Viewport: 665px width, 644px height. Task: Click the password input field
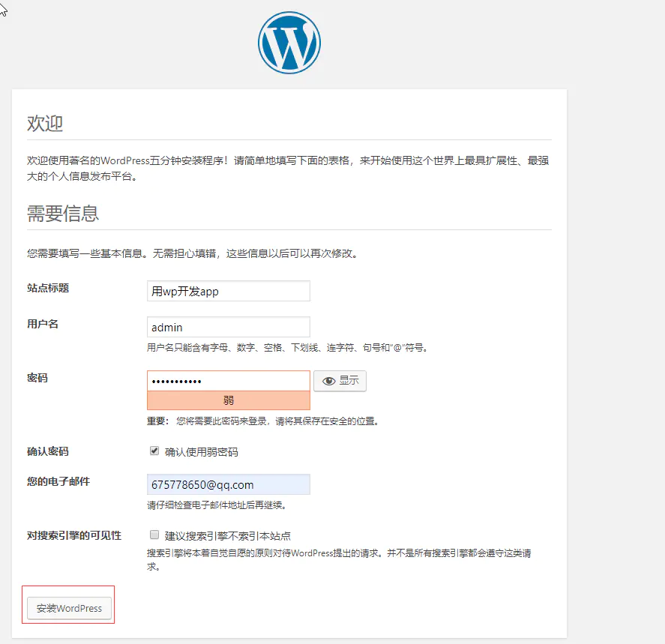(x=229, y=381)
